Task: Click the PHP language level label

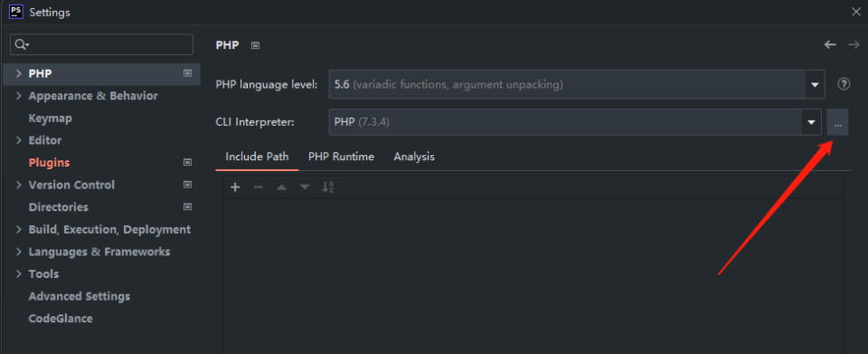Action: pyautogui.click(x=266, y=85)
